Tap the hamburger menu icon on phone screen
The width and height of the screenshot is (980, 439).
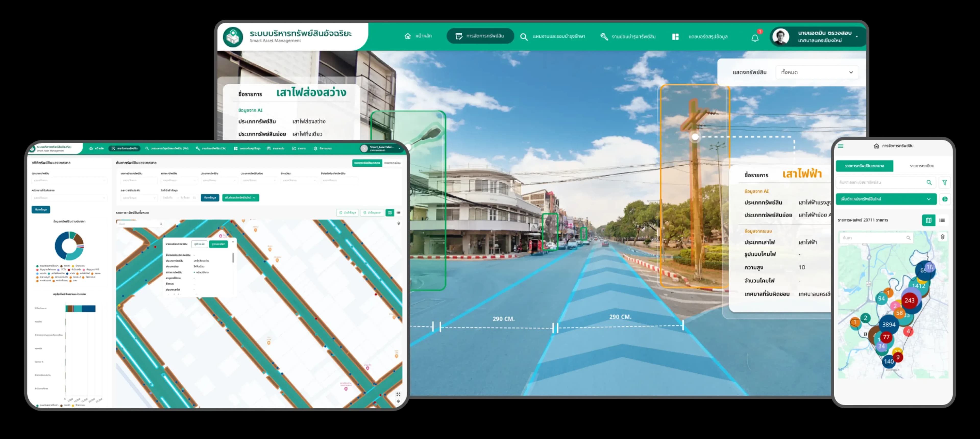(x=841, y=146)
